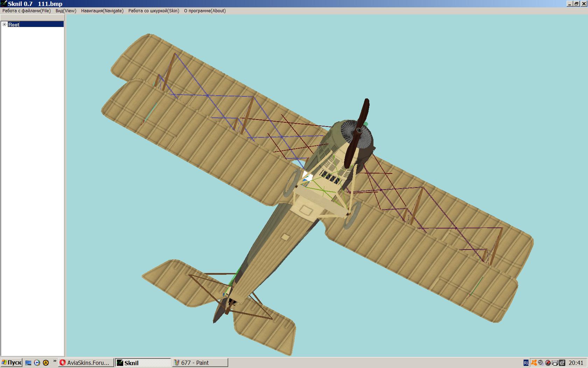Switch to the AviaSkins.Forum Opera taskbar button
The image size is (588, 368).
86,363
